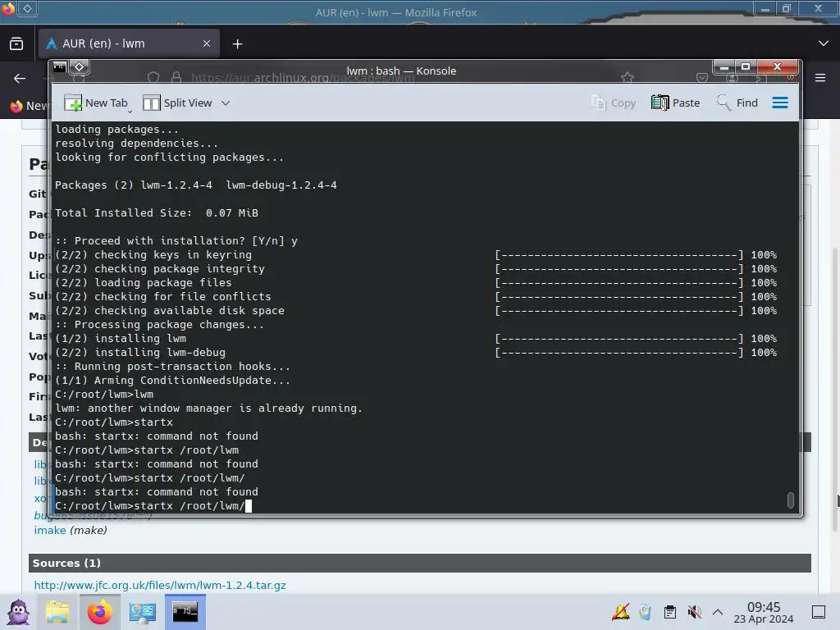The height and width of the screenshot is (630, 840).
Task: Click the show desktop button
Action: (819, 612)
